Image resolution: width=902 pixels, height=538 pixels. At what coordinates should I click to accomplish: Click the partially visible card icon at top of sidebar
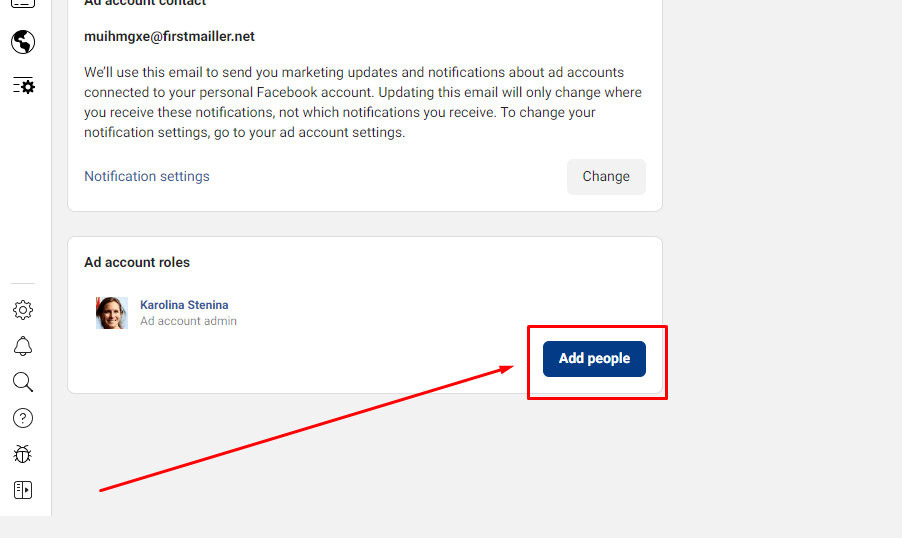(x=23, y=4)
